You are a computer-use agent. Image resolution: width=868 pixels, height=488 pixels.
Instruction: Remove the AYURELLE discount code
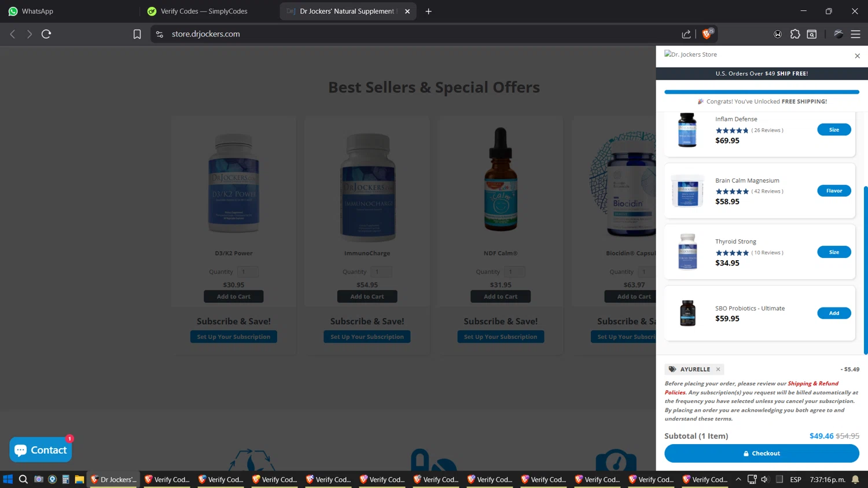[718, 369]
